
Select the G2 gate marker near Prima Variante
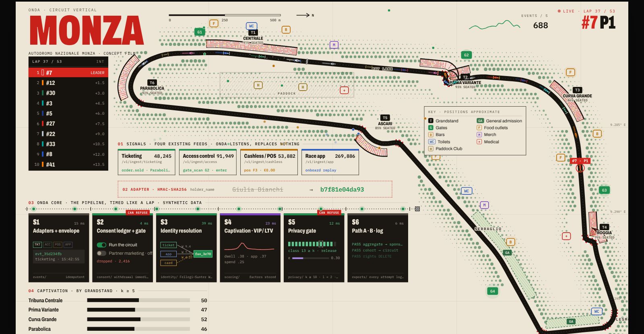click(x=466, y=55)
